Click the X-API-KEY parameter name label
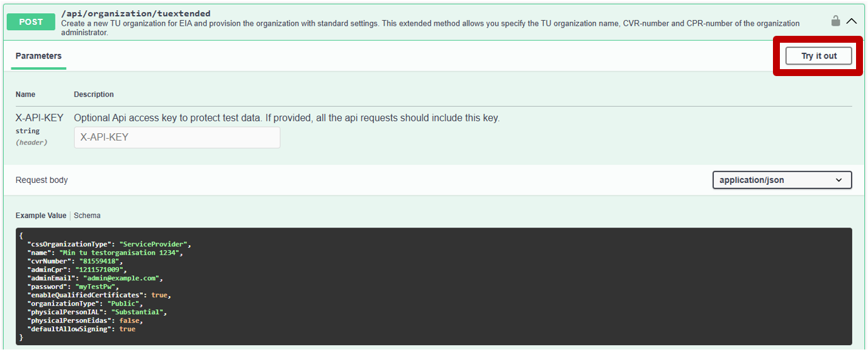This screenshot has height=352, width=868. 39,118
